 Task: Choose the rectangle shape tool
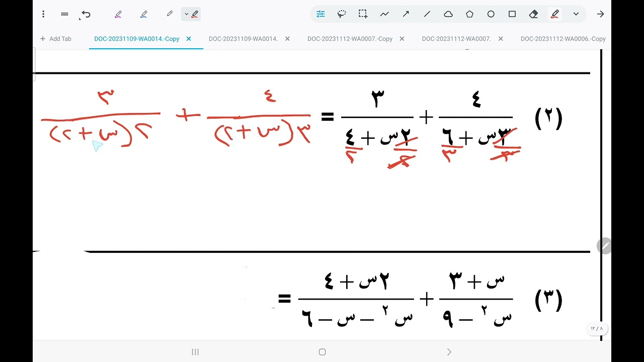(512, 14)
